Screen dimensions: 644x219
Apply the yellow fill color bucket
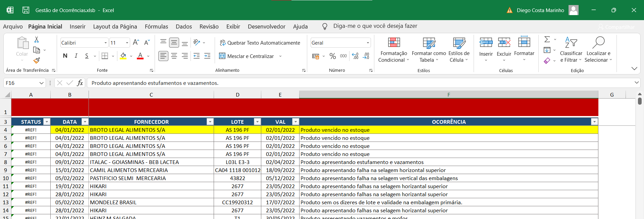123,56
